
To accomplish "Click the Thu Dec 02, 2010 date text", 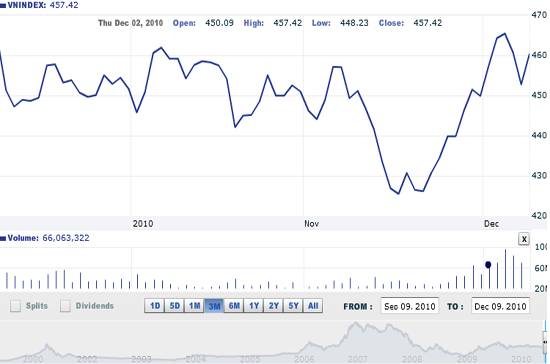I will pyautogui.click(x=130, y=23).
